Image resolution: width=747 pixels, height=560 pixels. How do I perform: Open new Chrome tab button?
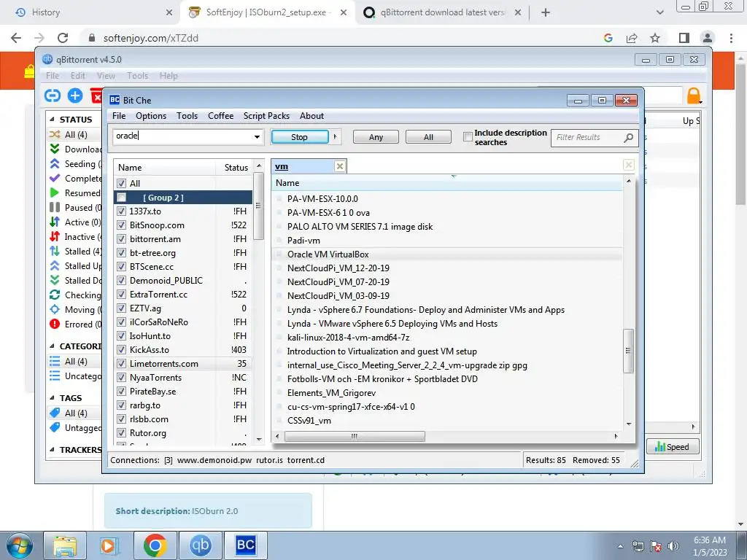[x=546, y=12]
